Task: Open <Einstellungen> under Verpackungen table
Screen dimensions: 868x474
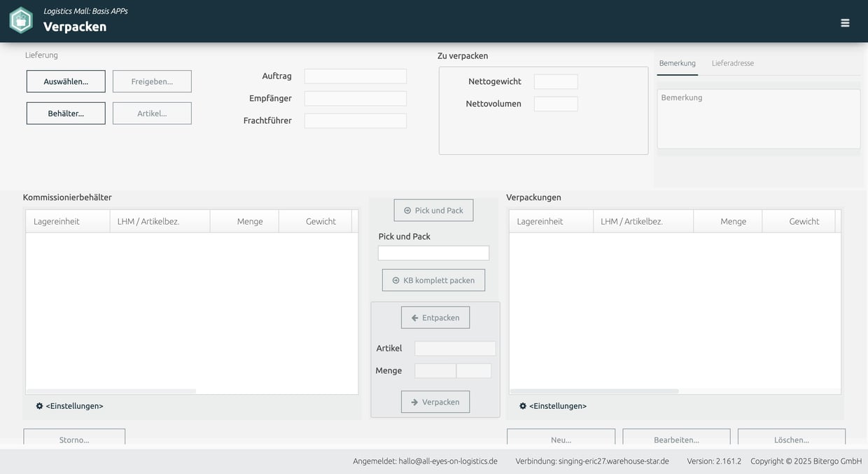Action: click(x=558, y=406)
